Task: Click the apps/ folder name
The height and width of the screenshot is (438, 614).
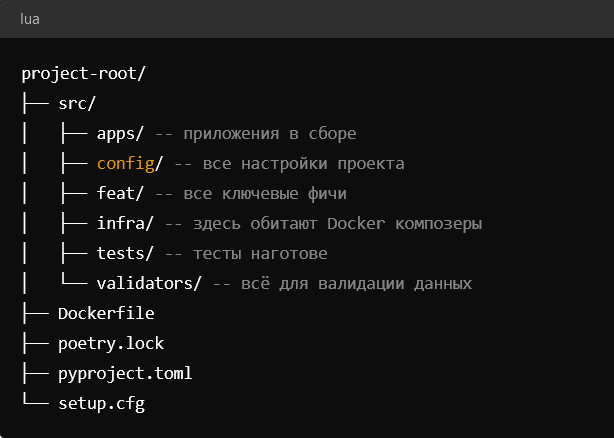Action: tap(120, 134)
